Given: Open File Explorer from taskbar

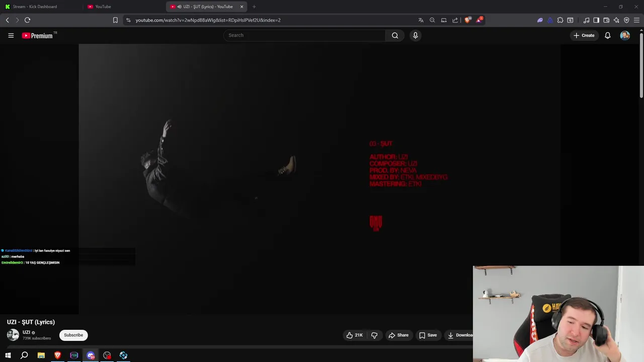Looking at the screenshot, I should click(x=41, y=355).
